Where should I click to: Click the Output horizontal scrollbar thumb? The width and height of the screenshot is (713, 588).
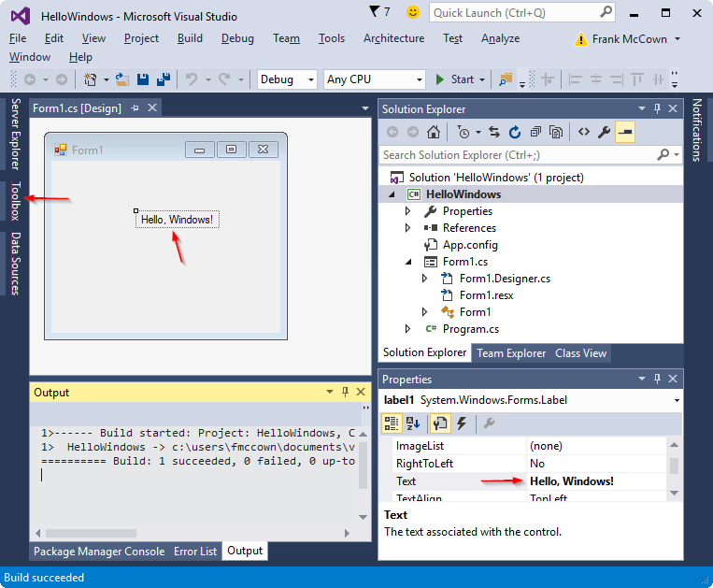point(91,533)
